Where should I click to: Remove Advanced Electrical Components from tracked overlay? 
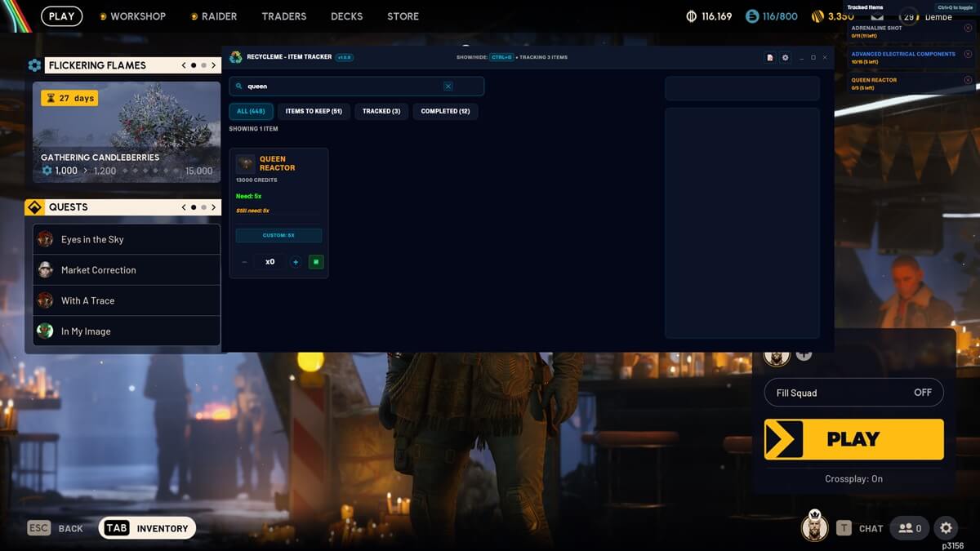pos(968,54)
